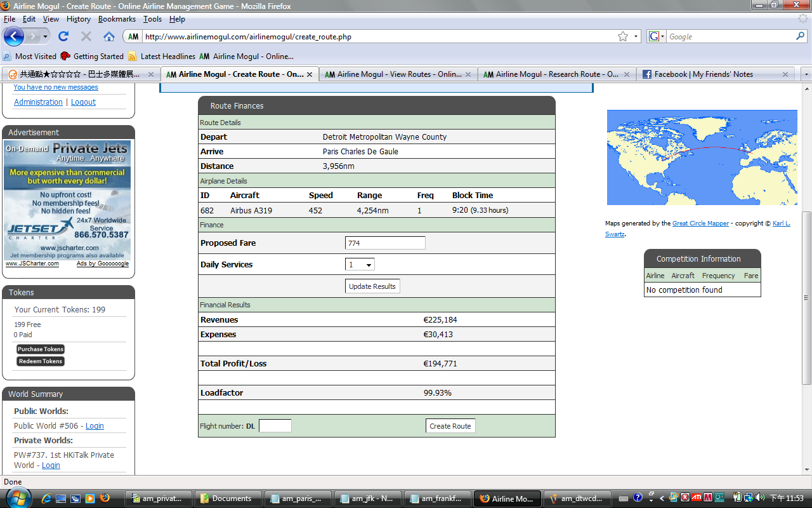This screenshot has height=508, width=812.
Task: Bookmark this page with the star icon
Action: click(x=623, y=37)
